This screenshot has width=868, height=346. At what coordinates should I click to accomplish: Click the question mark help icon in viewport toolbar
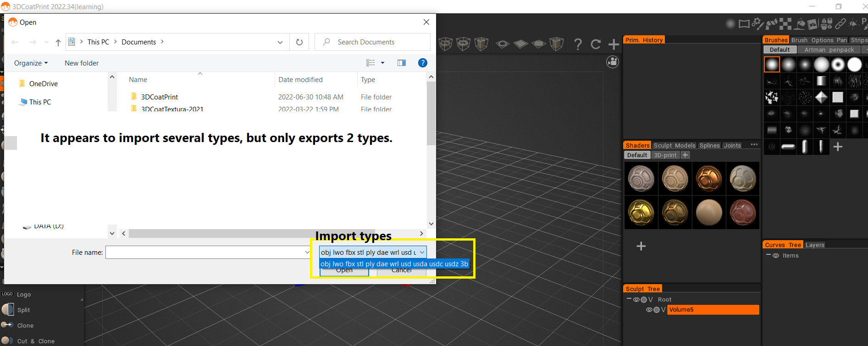[578, 44]
